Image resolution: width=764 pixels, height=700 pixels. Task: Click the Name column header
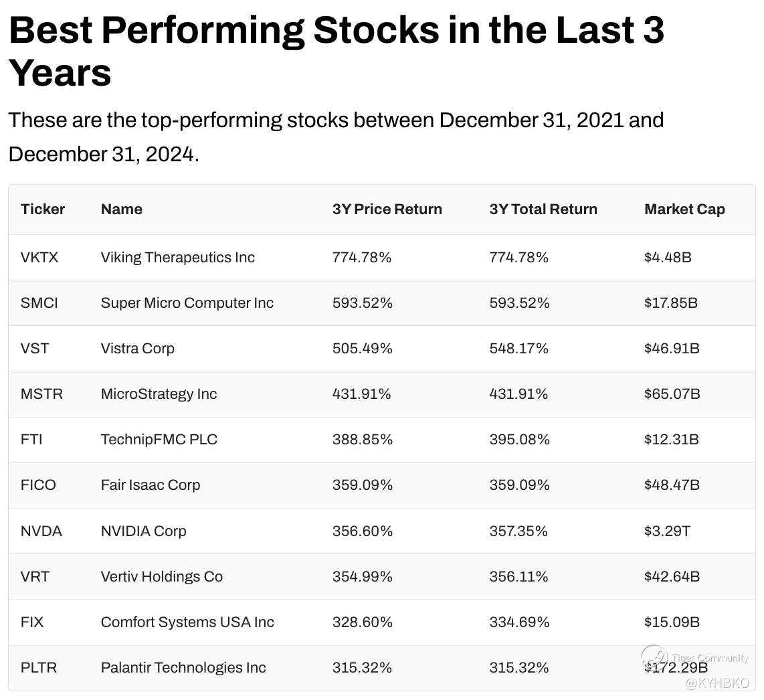click(121, 209)
